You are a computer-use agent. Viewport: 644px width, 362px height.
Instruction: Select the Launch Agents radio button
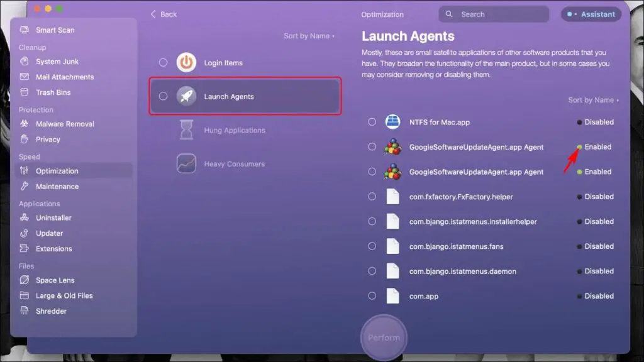coord(163,96)
